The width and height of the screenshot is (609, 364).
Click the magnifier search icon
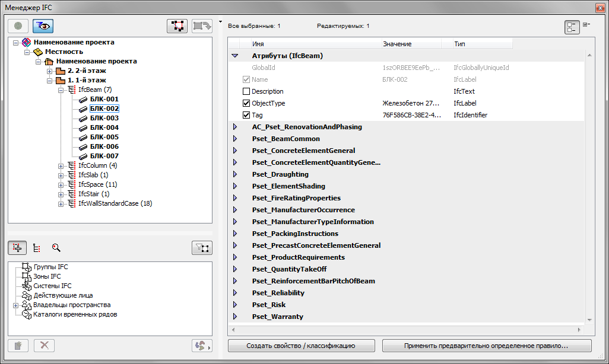click(56, 248)
